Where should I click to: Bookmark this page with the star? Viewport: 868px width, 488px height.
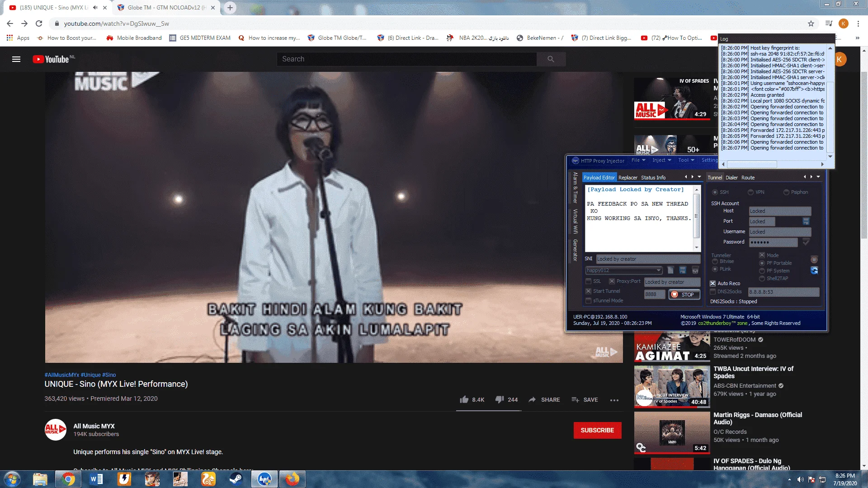coord(811,23)
